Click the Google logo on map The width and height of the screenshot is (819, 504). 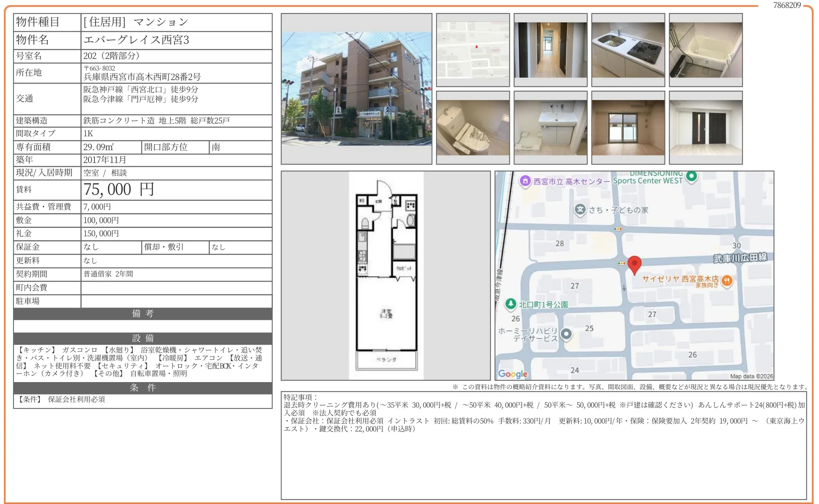click(513, 374)
